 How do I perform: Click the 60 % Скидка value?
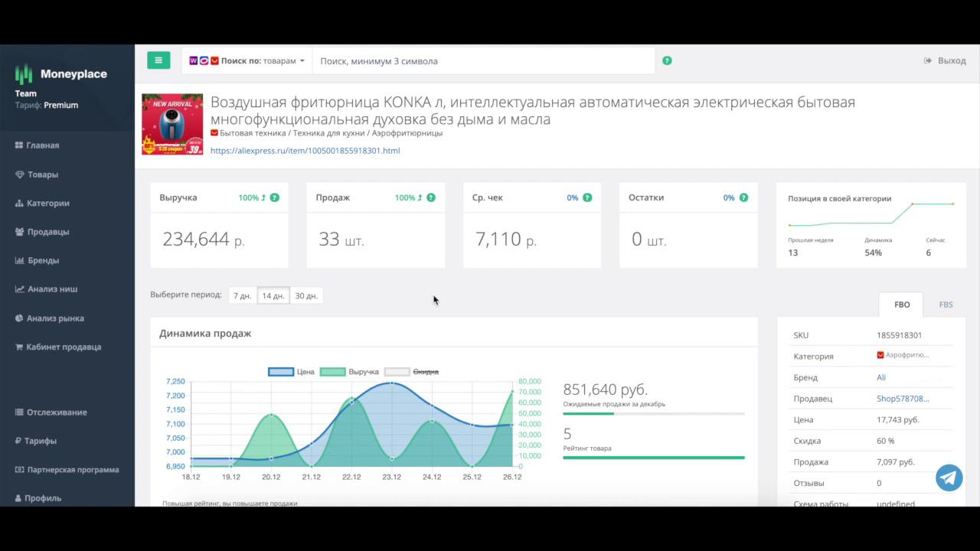(886, 441)
